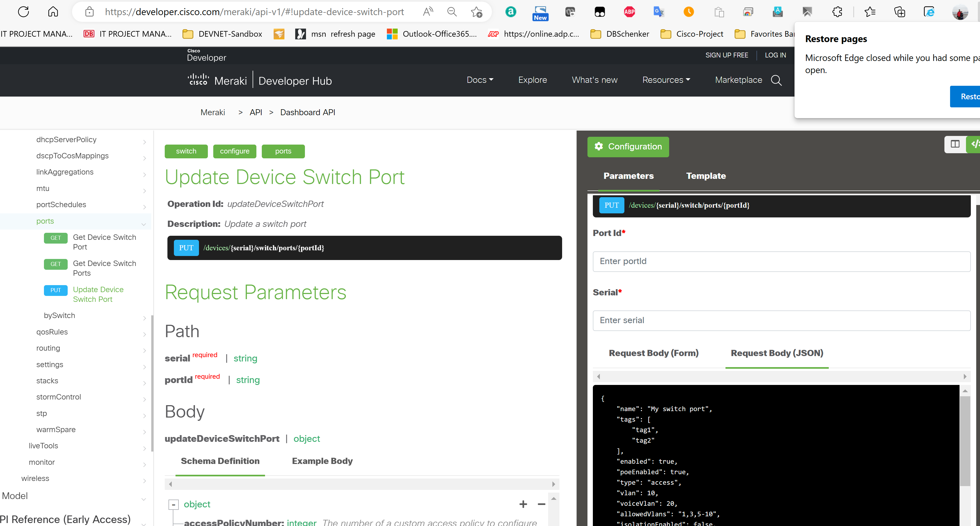Add page to favorites star icon
The image size is (980, 526).
476,12
